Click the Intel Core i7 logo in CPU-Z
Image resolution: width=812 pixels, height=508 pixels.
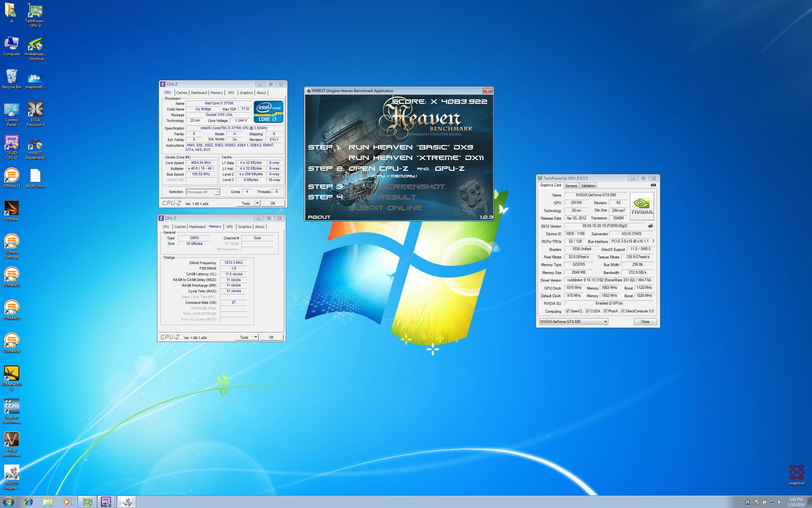(268, 112)
